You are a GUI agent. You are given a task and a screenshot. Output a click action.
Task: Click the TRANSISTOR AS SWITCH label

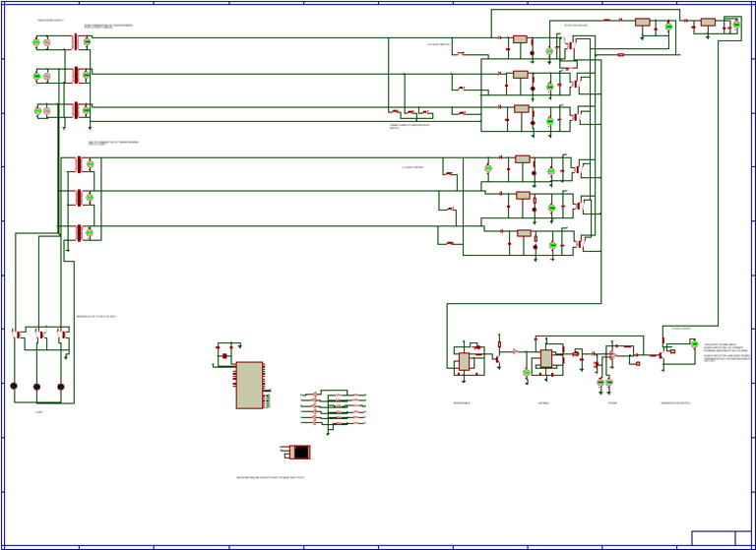click(x=675, y=402)
